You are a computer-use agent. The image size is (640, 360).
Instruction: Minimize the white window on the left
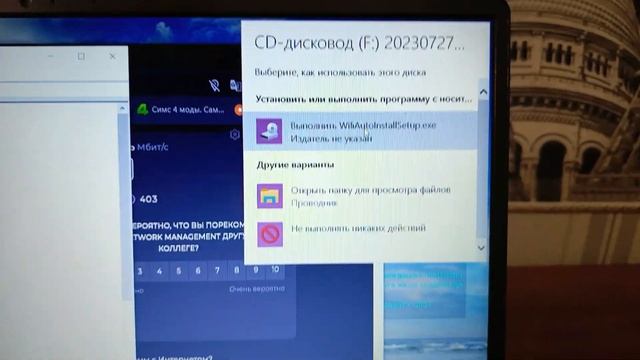click(51, 56)
